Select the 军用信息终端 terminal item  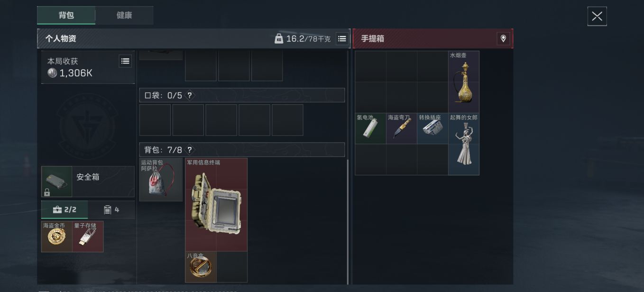[216, 204]
